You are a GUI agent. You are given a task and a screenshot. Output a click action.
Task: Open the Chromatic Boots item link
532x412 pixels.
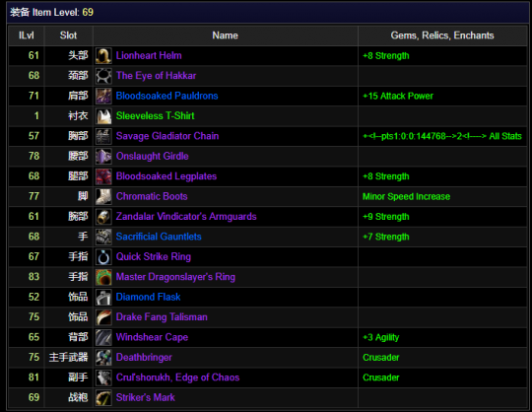(x=152, y=196)
